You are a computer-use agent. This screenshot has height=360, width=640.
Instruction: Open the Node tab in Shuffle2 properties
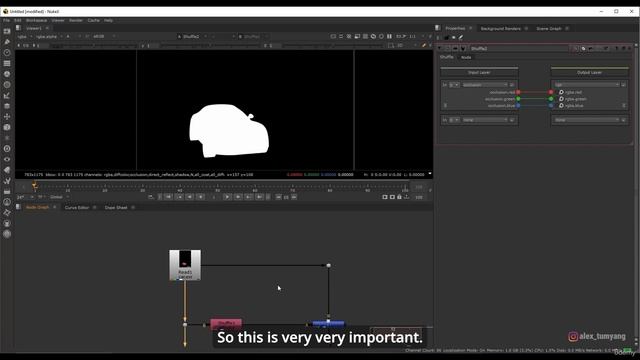466,58
